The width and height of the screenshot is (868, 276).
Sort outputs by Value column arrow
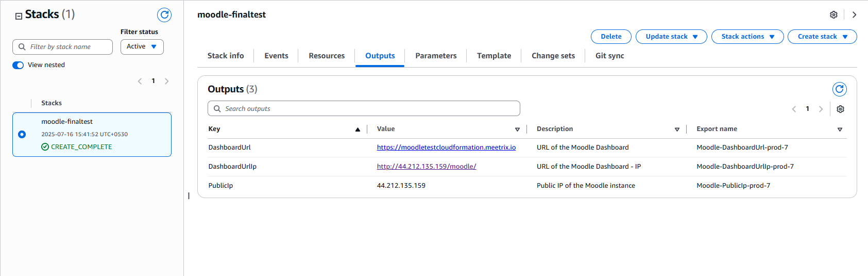click(x=517, y=129)
